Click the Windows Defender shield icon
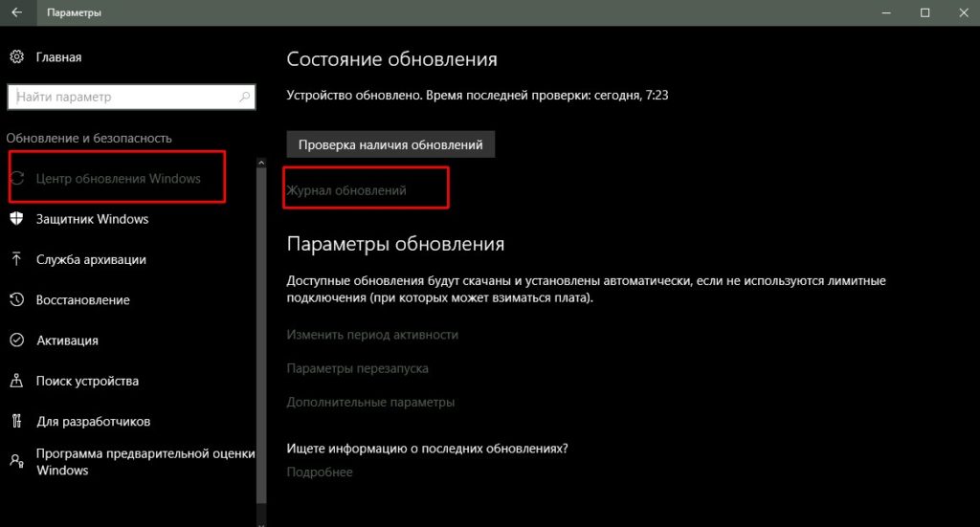The width and height of the screenshot is (980, 527). (x=16, y=219)
